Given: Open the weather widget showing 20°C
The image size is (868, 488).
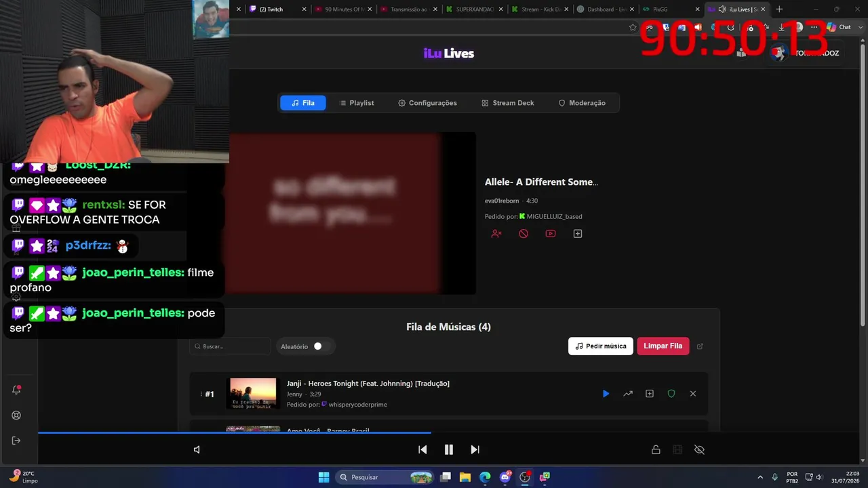Looking at the screenshot, I should click(24, 477).
